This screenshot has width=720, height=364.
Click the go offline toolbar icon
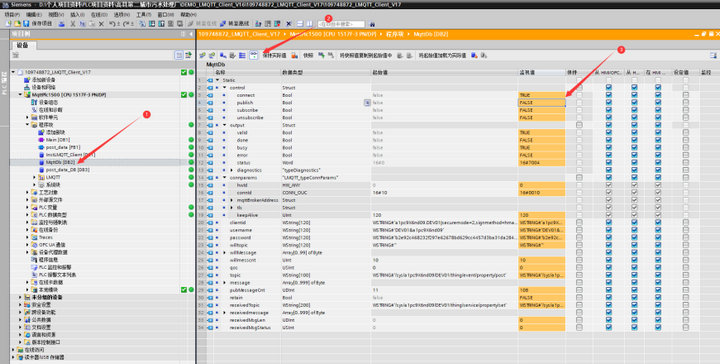(x=233, y=23)
